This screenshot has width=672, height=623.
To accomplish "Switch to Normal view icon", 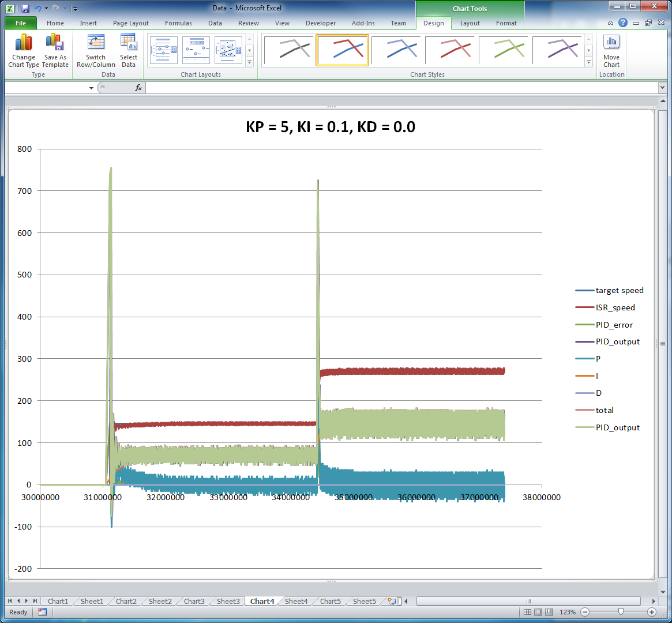I will pyautogui.click(x=528, y=612).
